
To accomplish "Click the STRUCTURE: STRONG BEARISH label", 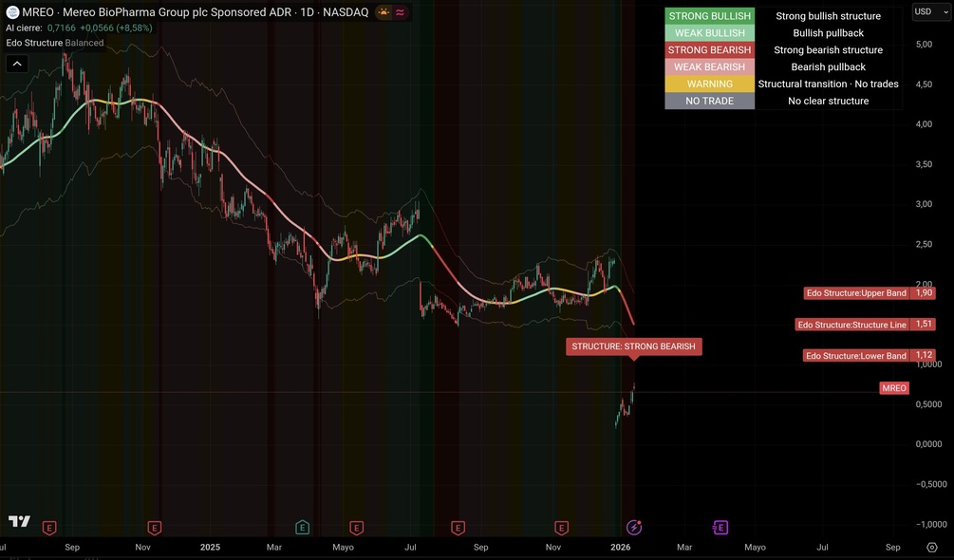I will pos(633,346).
